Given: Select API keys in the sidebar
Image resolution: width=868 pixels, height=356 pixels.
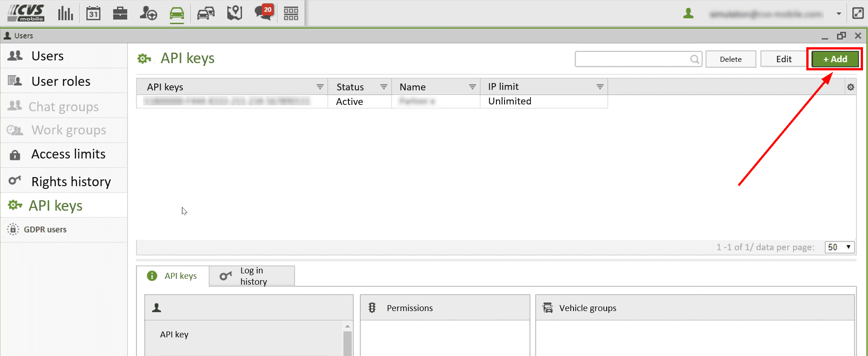Looking at the screenshot, I should tap(64, 206).
